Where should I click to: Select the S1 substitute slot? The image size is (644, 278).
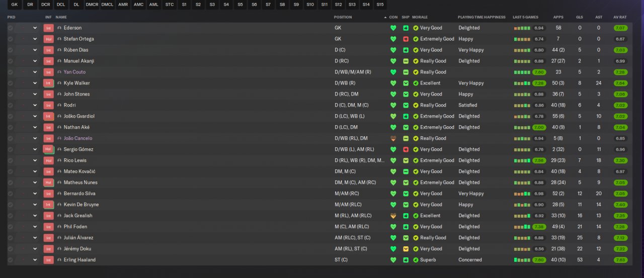(x=184, y=5)
